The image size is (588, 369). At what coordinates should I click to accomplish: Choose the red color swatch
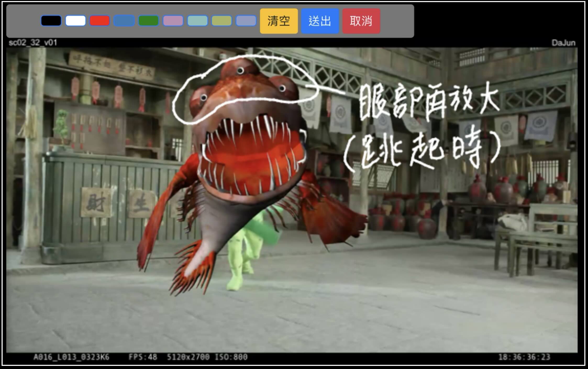click(x=100, y=21)
